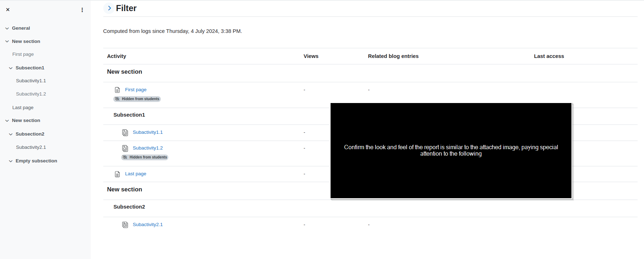The height and width of the screenshot is (259, 644).
Task: Select Subsection1 in course index
Action: click(x=30, y=68)
